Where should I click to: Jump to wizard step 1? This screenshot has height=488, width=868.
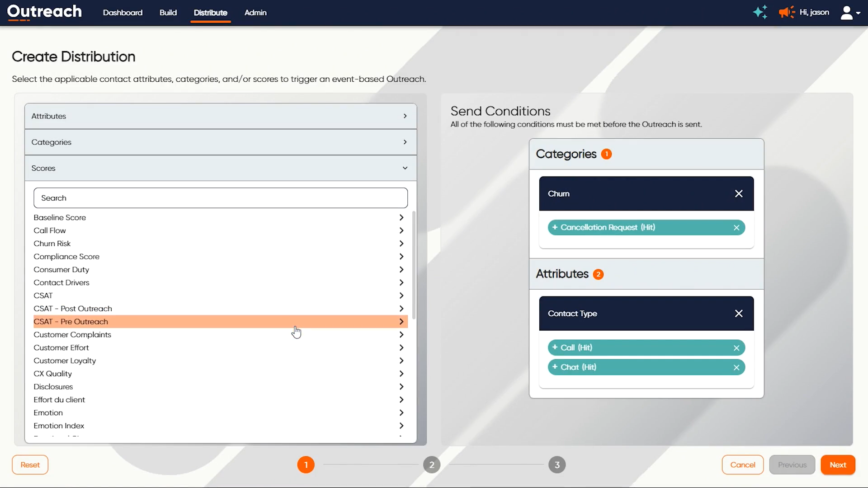click(306, 465)
